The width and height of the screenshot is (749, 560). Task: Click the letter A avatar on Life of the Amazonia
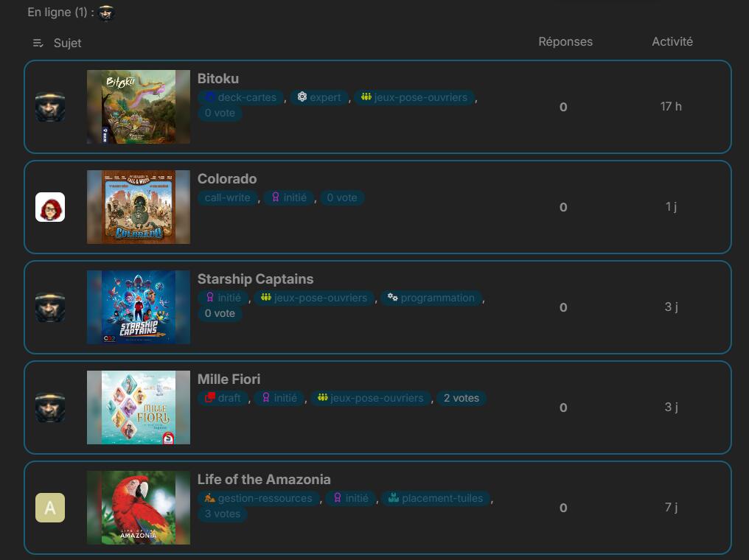pyautogui.click(x=50, y=508)
